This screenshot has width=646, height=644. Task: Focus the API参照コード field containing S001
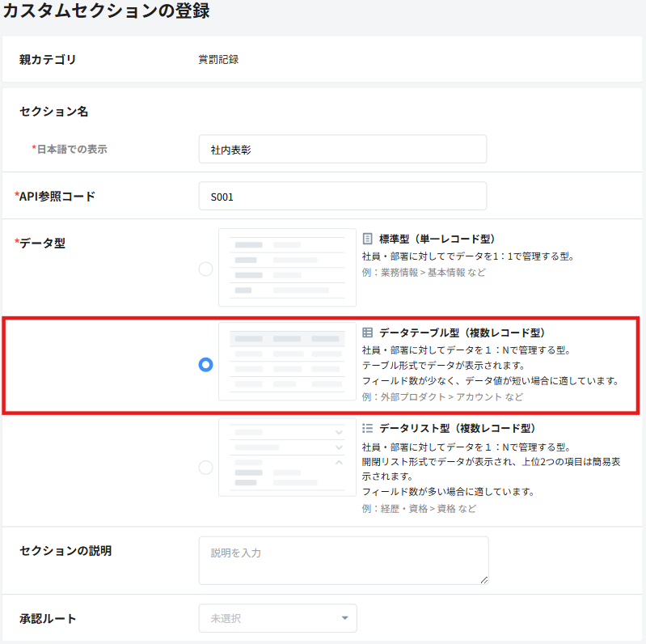[x=343, y=196]
